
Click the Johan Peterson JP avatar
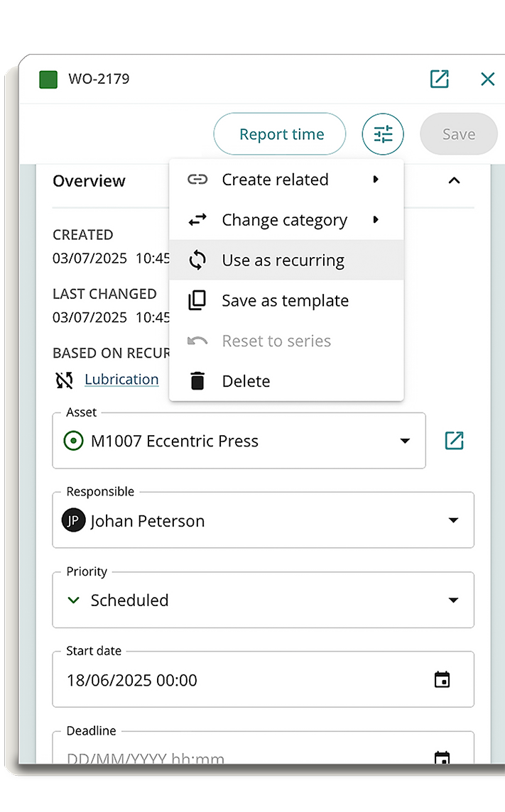click(x=74, y=520)
